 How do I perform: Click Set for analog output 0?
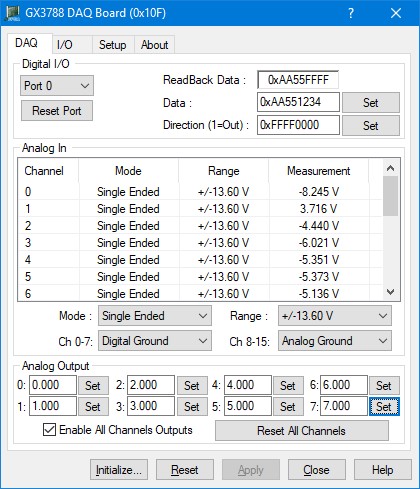click(x=93, y=386)
